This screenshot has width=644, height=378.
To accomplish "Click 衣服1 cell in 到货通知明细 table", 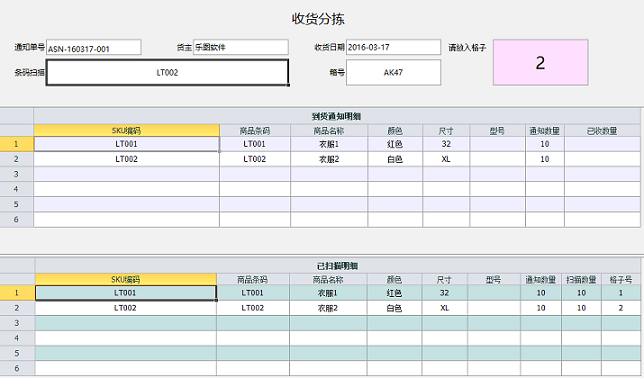I will 329,144.
